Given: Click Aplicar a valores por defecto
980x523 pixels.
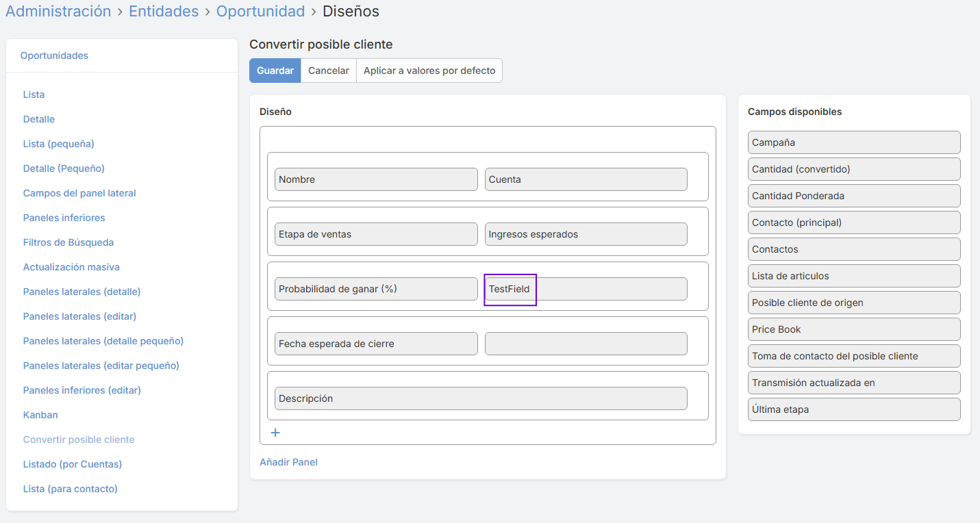Looking at the screenshot, I should (x=429, y=71).
